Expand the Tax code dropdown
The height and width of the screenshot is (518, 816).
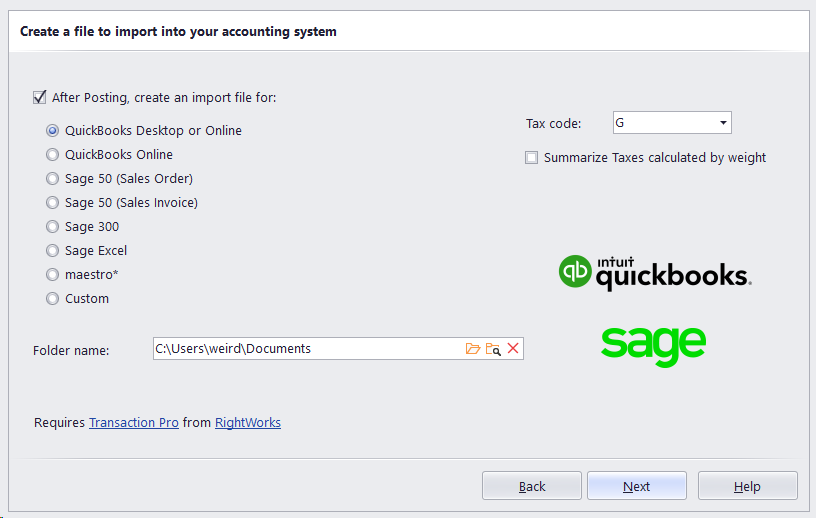(x=722, y=123)
